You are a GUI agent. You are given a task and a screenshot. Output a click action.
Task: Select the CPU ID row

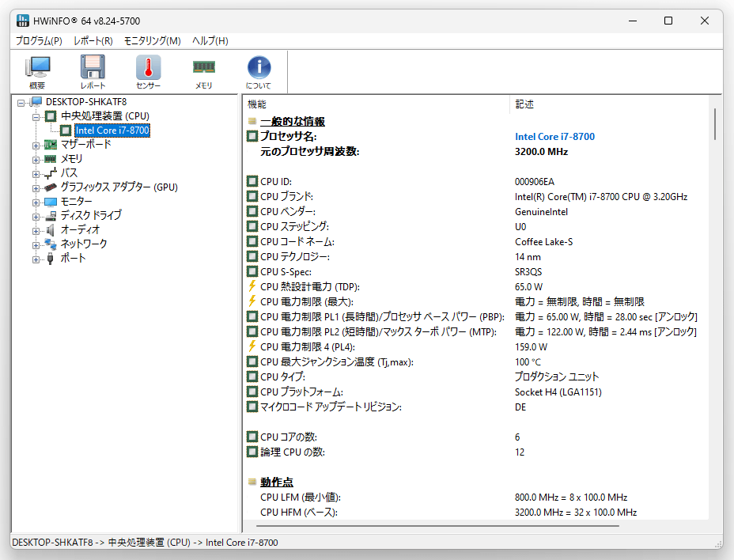pos(475,181)
